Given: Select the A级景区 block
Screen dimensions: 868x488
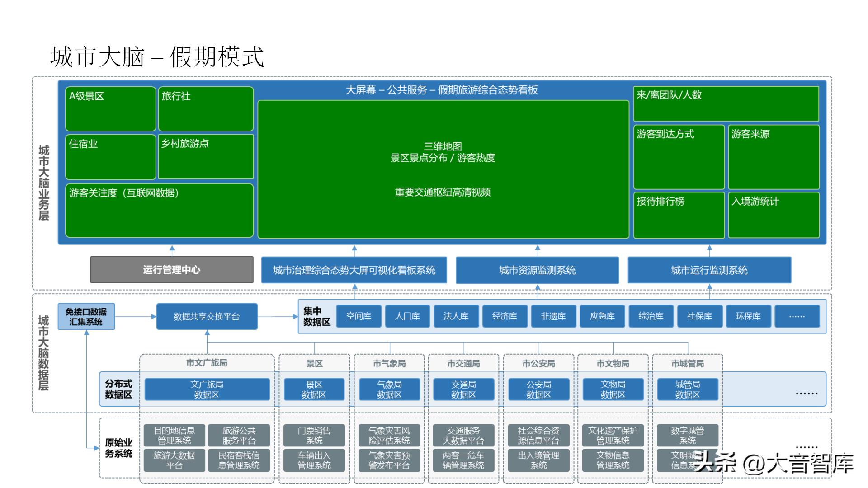Looking at the screenshot, I should click(x=111, y=108).
